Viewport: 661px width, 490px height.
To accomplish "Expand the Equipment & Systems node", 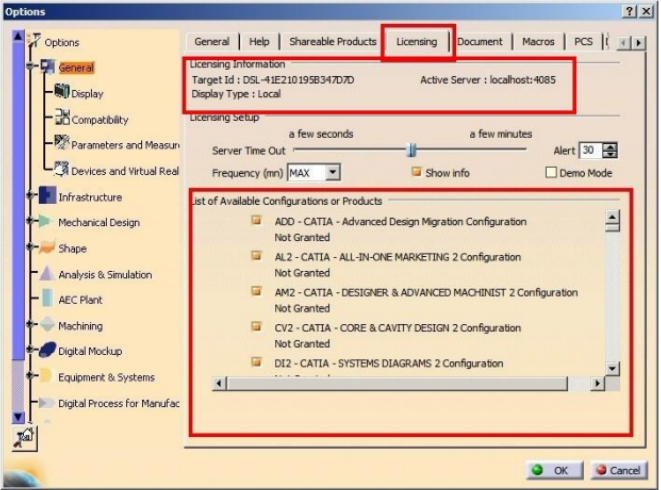I will point(31,377).
